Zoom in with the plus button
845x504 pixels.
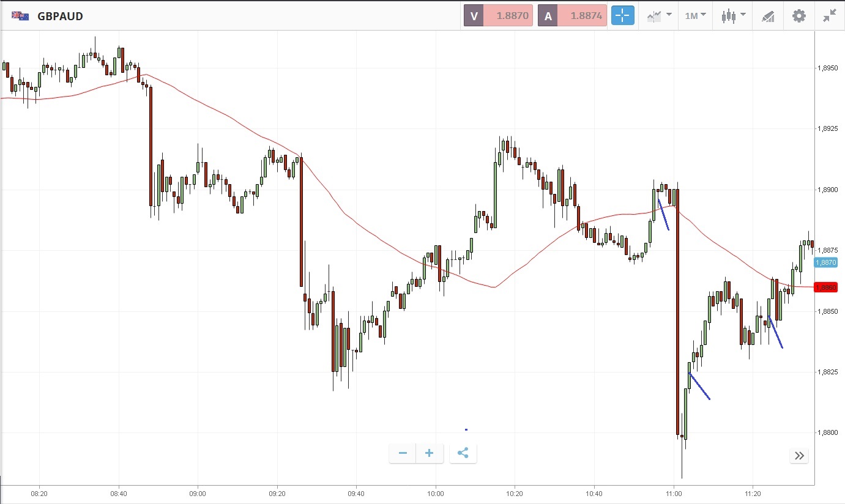[430, 453]
